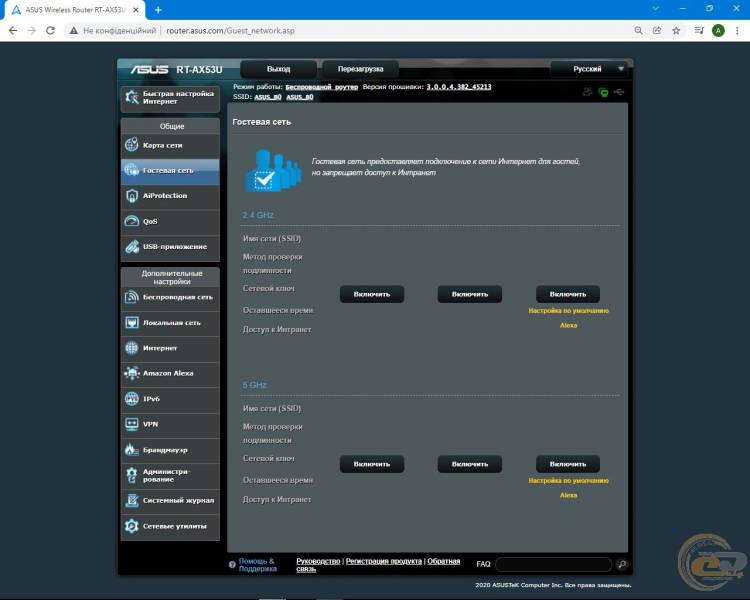Click the Помощь & Поддержка link
Screen dimensions: 750x600
pyautogui.click(x=257, y=565)
